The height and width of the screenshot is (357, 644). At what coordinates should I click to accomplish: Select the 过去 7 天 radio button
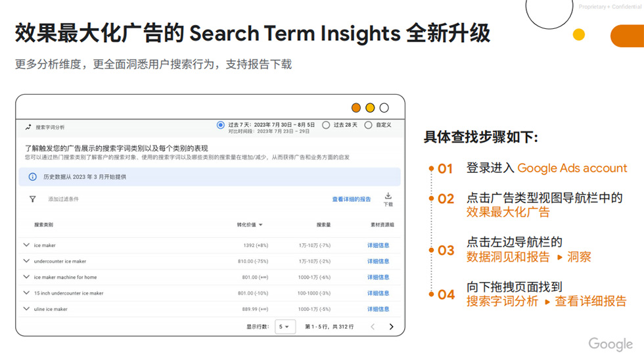[221, 125]
